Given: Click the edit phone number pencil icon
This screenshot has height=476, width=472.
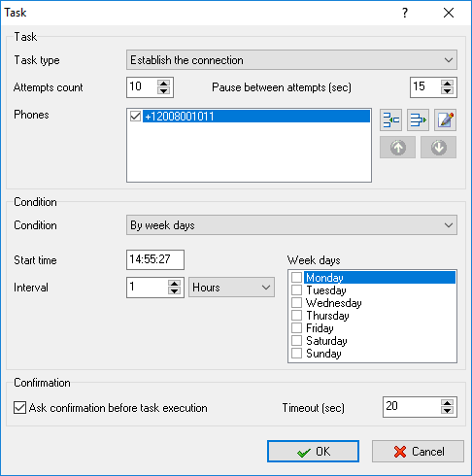Looking at the screenshot, I should coord(445,119).
